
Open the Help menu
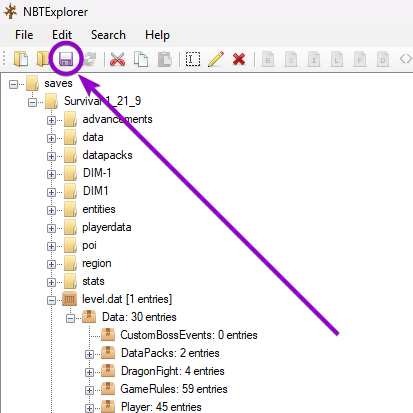157,35
